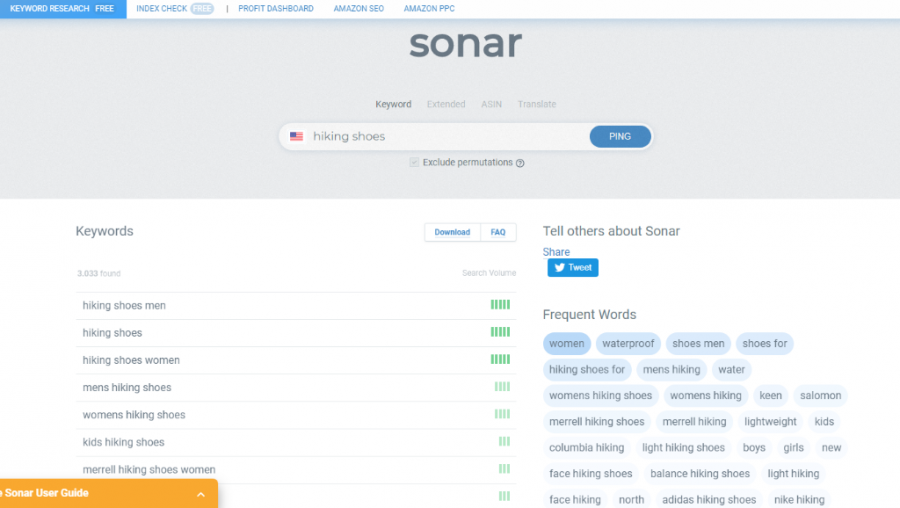Select the 'kids hiking shoes' keyword row
This screenshot has height=508, width=900.
tap(296, 442)
